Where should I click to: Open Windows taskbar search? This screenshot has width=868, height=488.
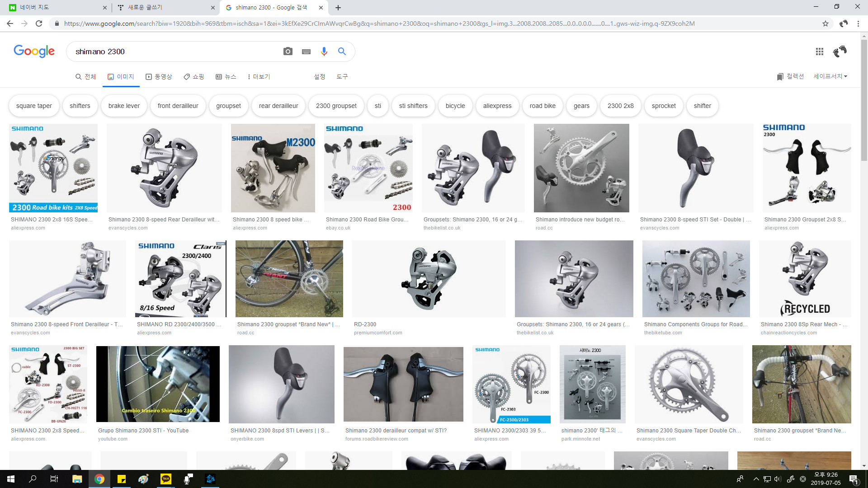[x=33, y=479]
